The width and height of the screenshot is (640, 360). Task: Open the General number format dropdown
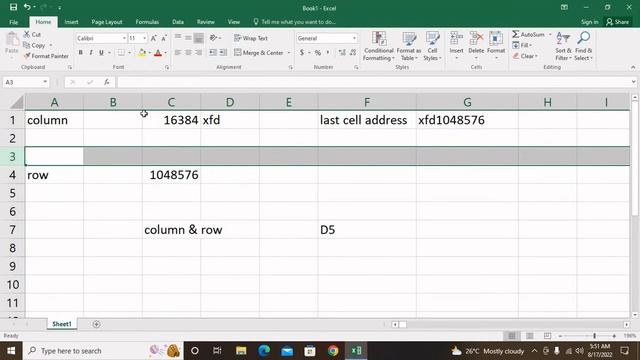pyautogui.click(x=354, y=38)
